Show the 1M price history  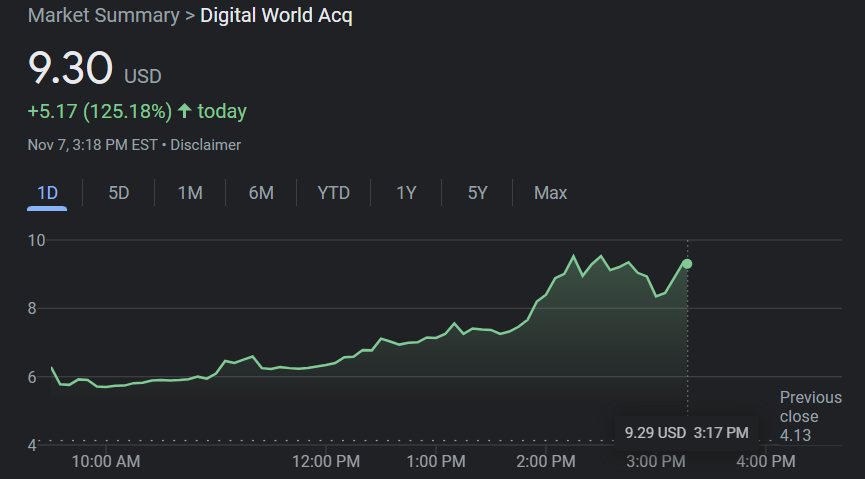pos(190,192)
